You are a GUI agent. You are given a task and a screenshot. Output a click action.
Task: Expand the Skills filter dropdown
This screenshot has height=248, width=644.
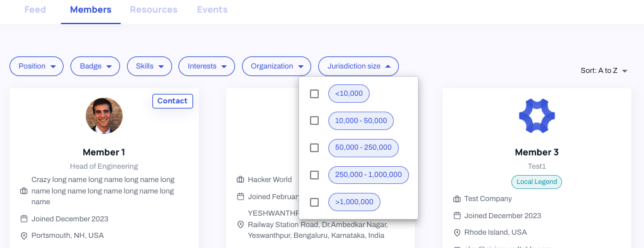click(x=149, y=67)
